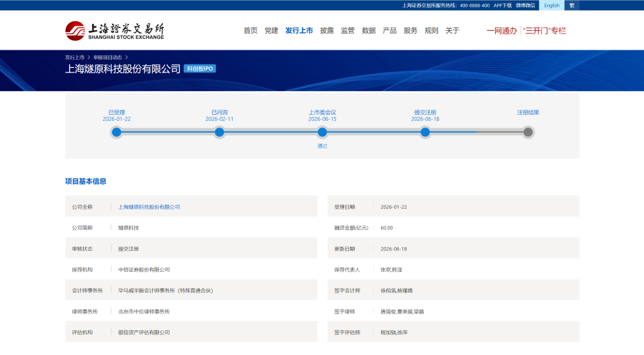Switch to traditional Chinese 繁

coord(572,5)
